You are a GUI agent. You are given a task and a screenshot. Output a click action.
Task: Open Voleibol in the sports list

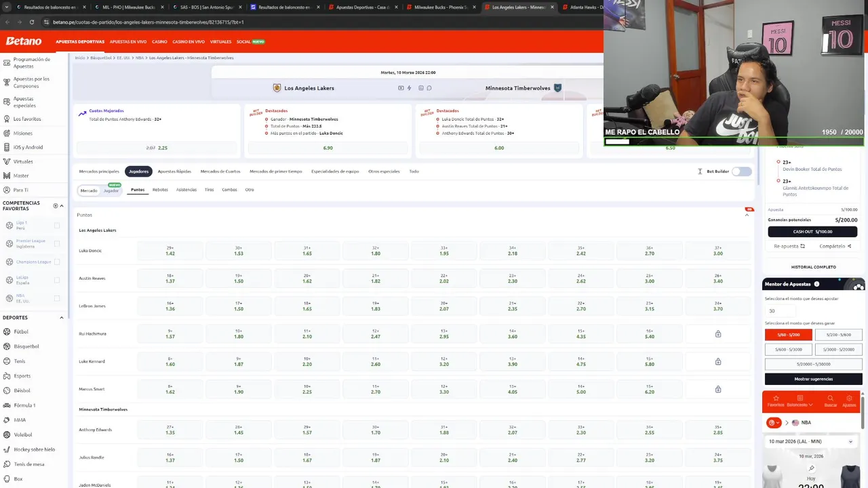(22, 434)
